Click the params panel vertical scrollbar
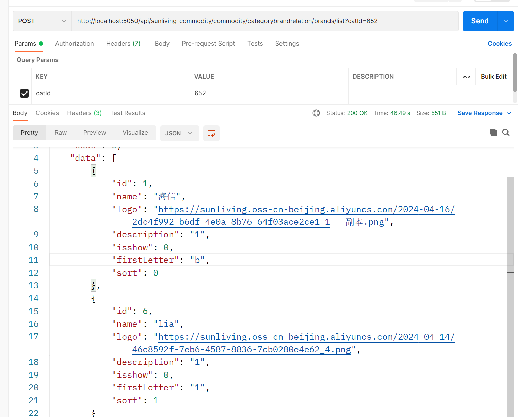Image resolution: width=532 pixels, height=417 pixels. point(515,72)
